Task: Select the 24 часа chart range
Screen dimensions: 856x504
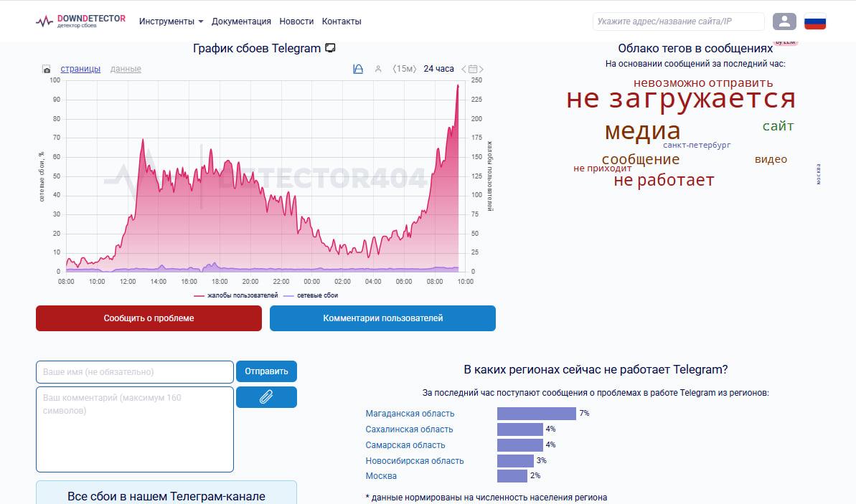Action: pos(438,69)
